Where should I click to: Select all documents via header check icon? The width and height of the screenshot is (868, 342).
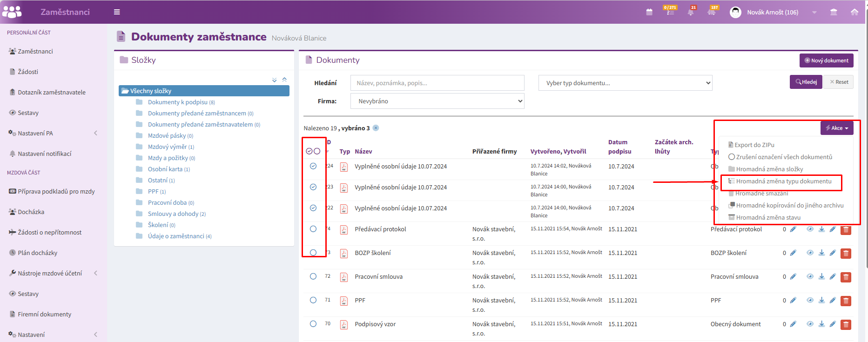[x=309, y=151]
